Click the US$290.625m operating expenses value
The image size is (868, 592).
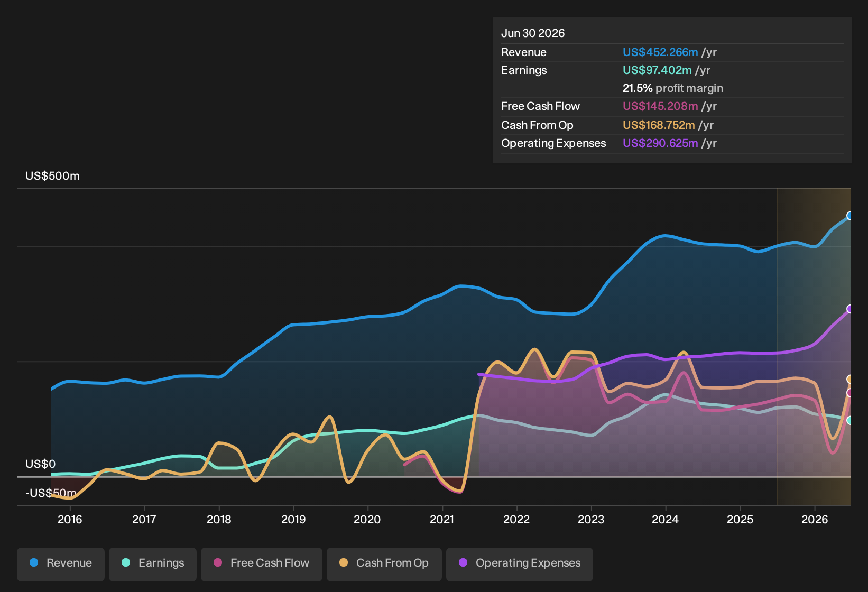tap(660, 143)
